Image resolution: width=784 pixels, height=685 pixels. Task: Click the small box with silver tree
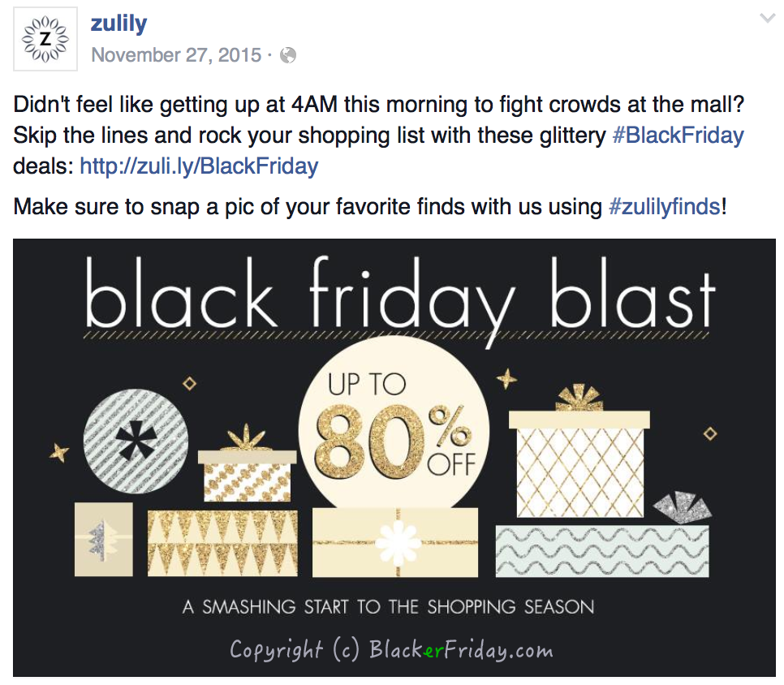click(x=104, y=540)
